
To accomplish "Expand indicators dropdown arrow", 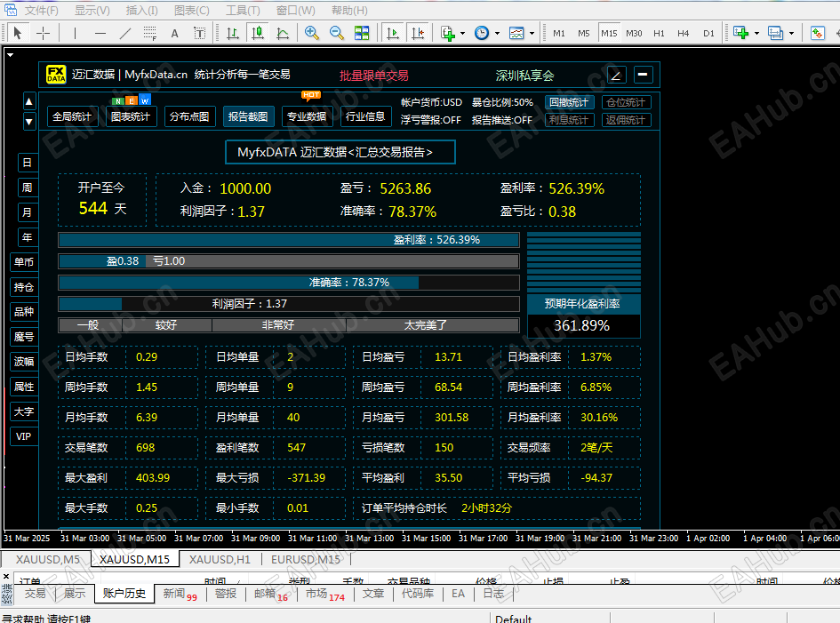I will point(462,33).
